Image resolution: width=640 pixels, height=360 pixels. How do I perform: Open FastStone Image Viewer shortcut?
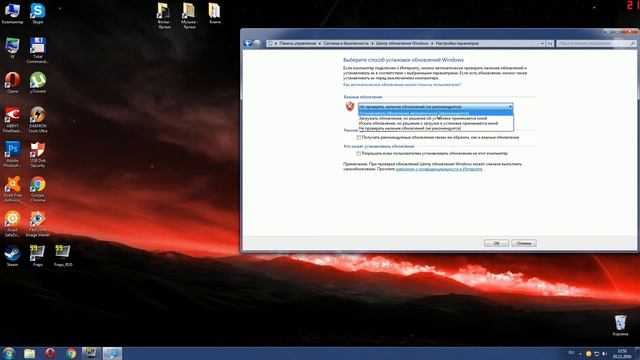(x=38, y=224)
